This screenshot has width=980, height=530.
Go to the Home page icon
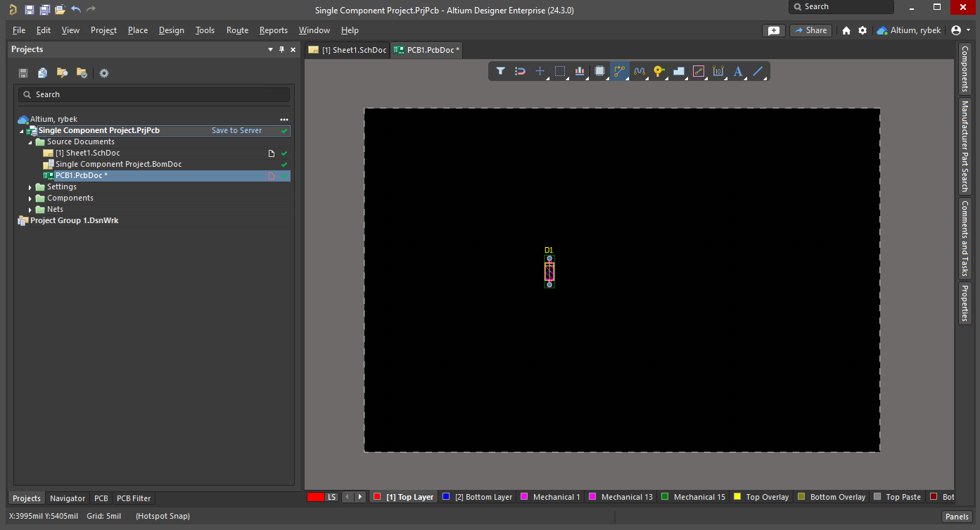[x=846, y=30]
